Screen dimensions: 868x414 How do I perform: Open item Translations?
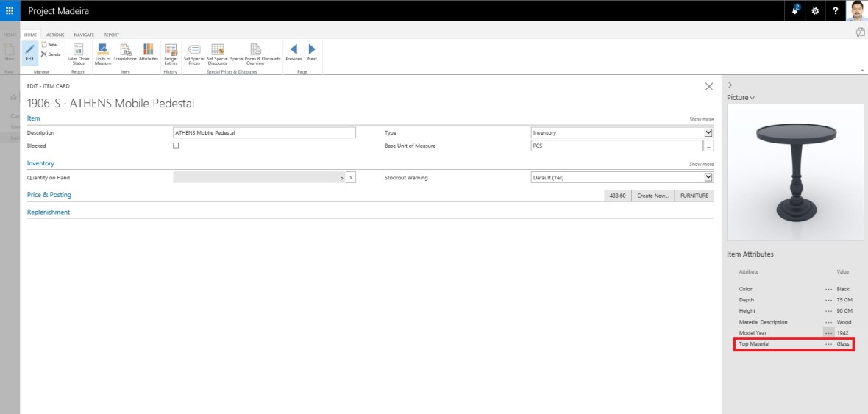click(125, 51)
